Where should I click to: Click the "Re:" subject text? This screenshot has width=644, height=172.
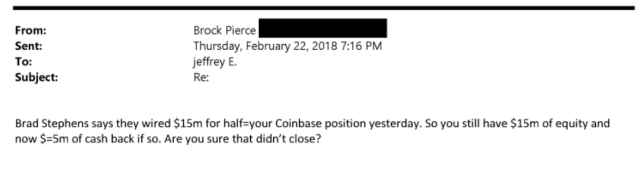[201, 77]
